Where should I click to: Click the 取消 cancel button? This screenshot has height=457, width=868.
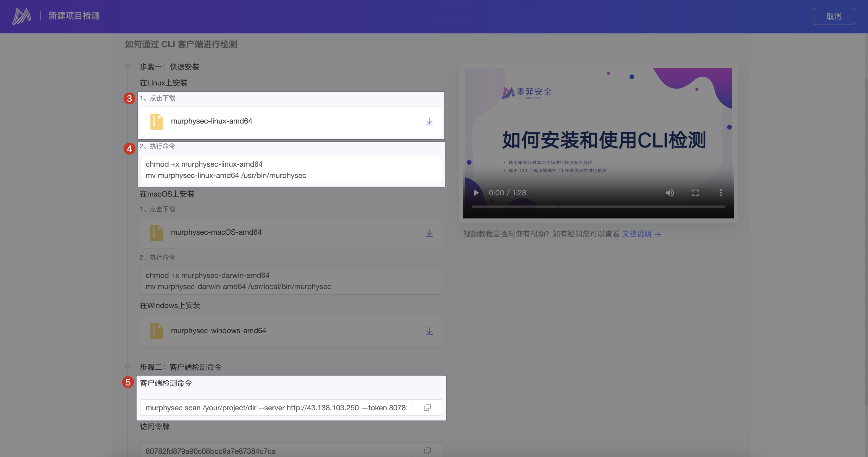pos(833,17)
